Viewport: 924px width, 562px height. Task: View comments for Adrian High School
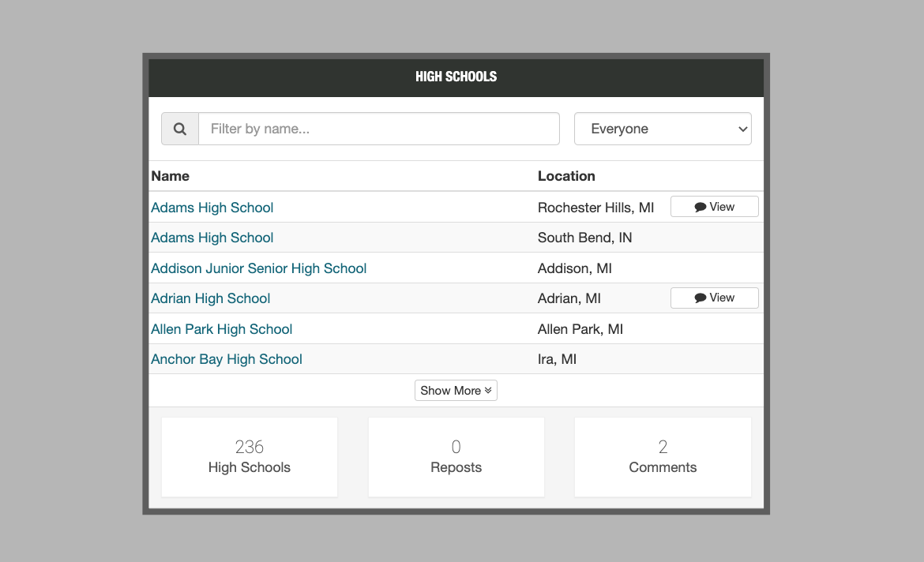click(714, 298)
